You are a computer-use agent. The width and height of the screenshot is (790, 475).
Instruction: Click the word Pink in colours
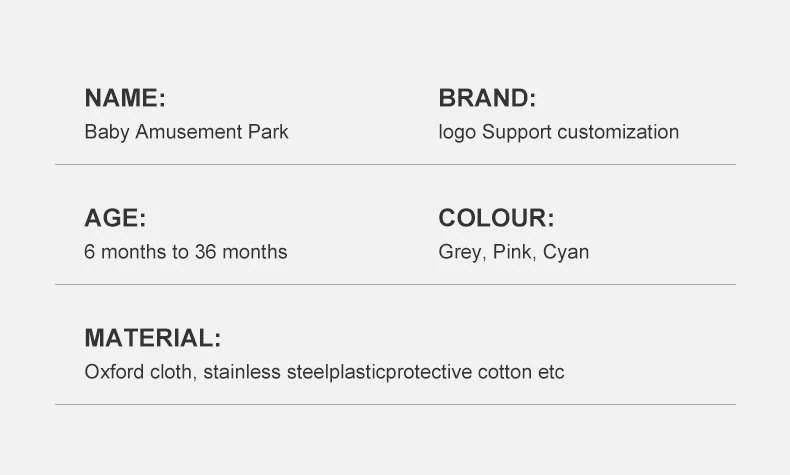point(512,252)
